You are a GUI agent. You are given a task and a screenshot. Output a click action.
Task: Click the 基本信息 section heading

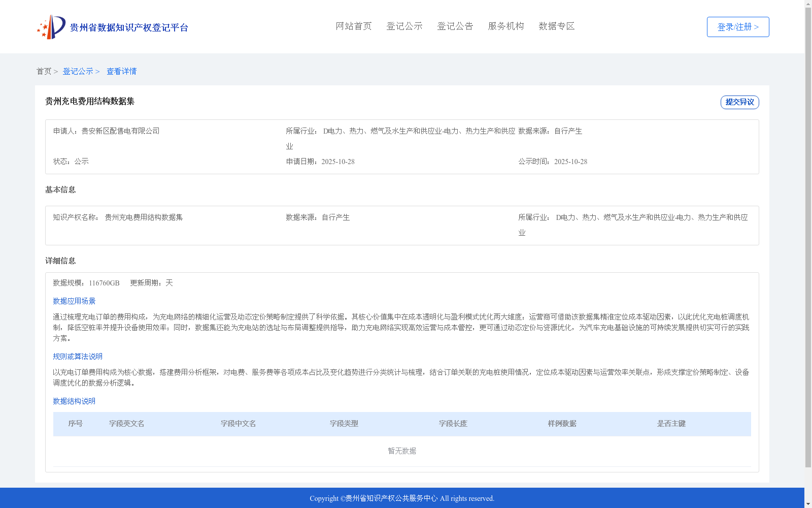tap(60, 189)
